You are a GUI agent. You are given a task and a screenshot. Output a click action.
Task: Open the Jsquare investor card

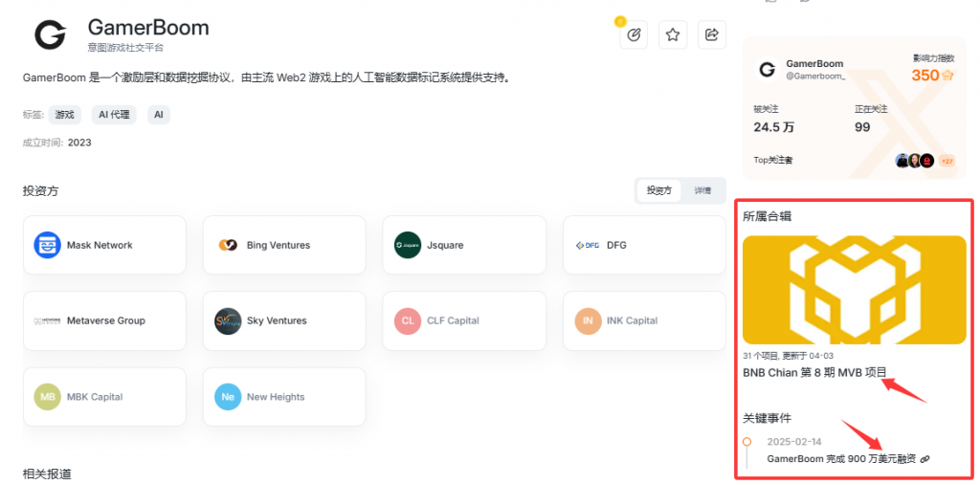point(464,245)
